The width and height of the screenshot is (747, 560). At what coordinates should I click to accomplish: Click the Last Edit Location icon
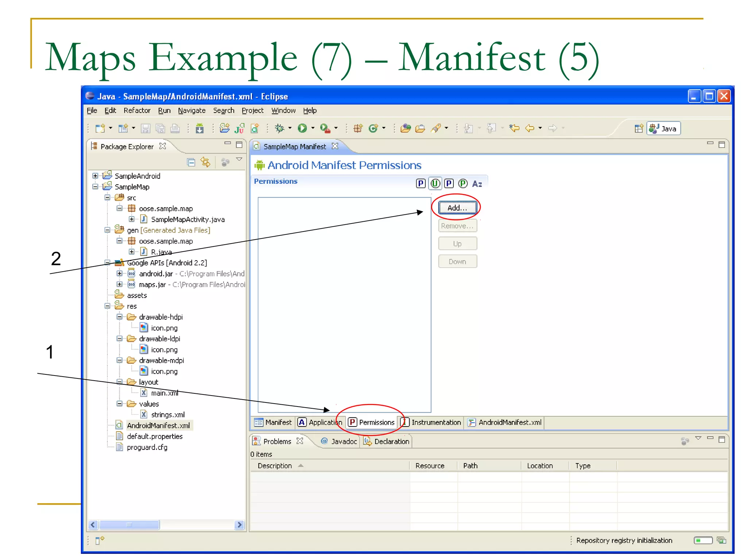click(514, 128)
